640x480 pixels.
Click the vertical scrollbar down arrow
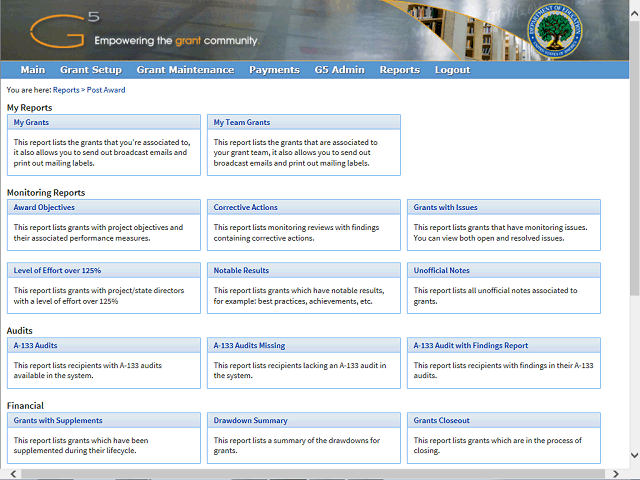coord(634,455)
